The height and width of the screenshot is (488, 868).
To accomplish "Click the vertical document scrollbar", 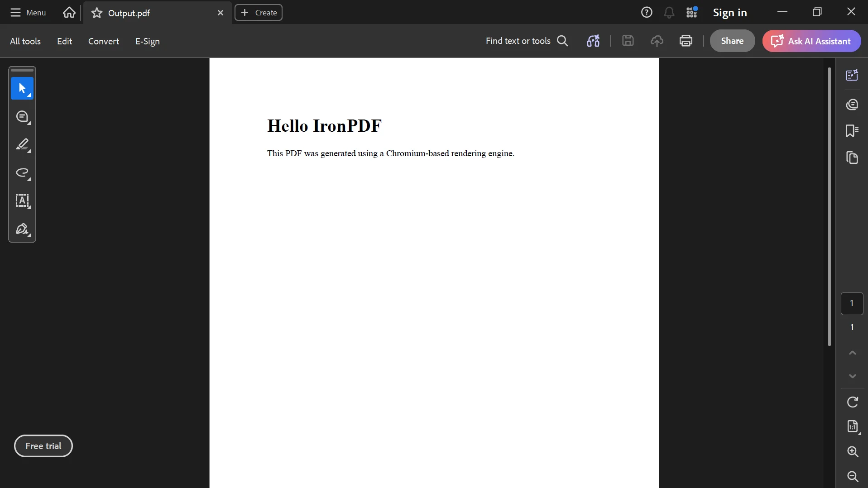I will (830, 207).
